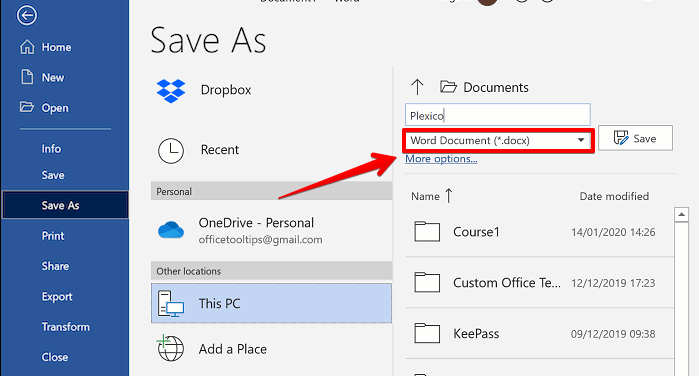This screenshot has height=376, width=699.
Task: Select the Save As menu item
Action: [65, 205]
